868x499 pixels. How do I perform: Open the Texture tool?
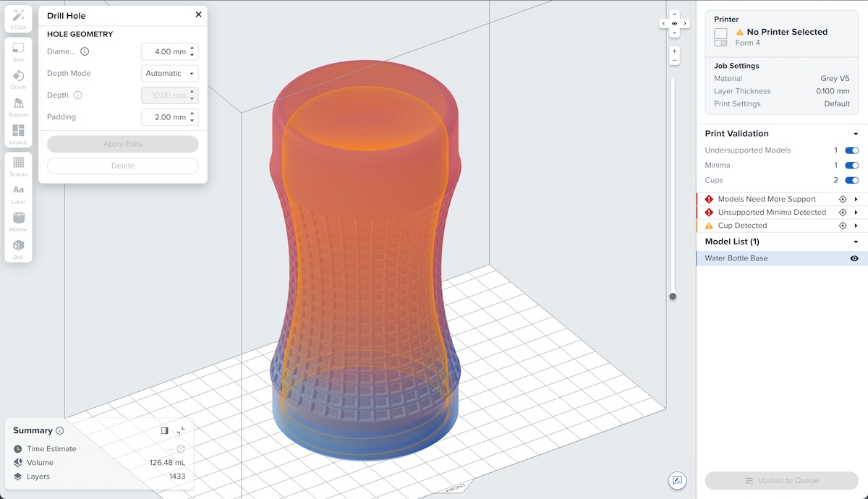(x=18, y=168)
